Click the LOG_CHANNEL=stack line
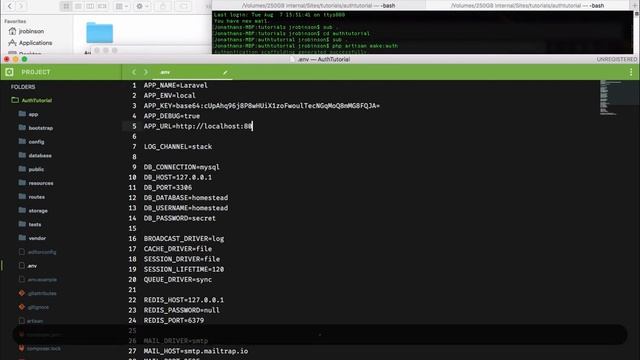 tap(178, 147)
